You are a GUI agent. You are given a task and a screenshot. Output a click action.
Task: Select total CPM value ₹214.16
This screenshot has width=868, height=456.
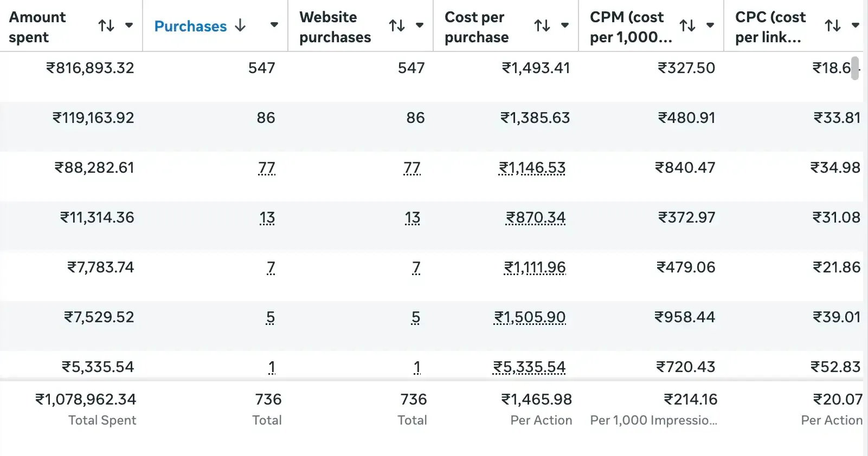pos(691,400)
